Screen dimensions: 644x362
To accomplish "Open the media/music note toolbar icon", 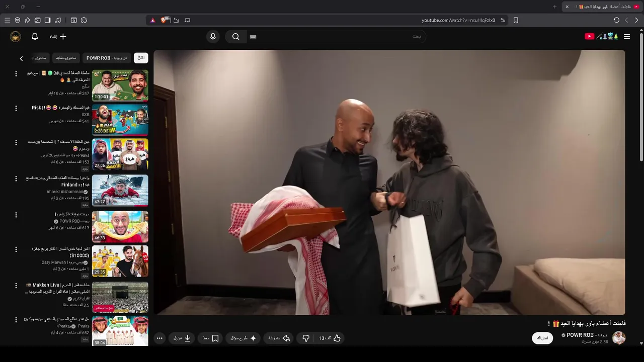I will (58, 20).
